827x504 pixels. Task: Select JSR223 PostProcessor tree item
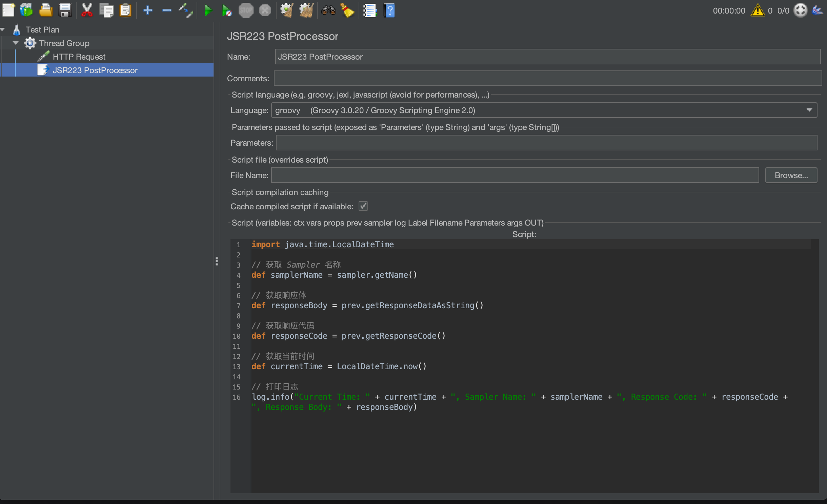coord(95,70)
